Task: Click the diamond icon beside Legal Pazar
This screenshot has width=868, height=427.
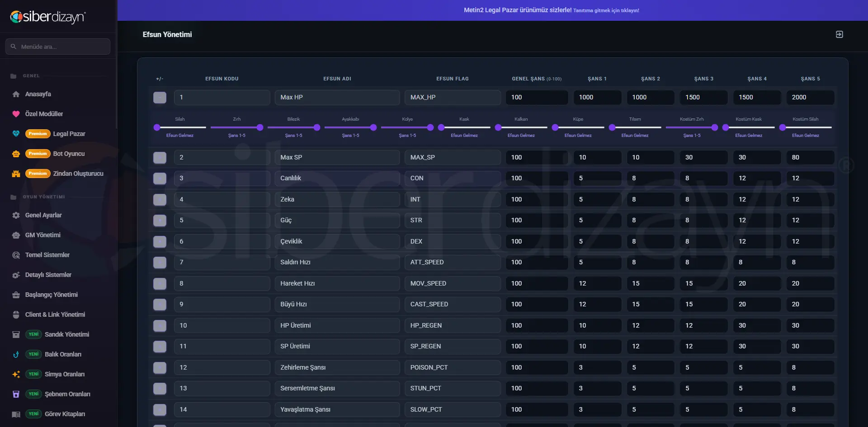Action: tap(16, 134)
